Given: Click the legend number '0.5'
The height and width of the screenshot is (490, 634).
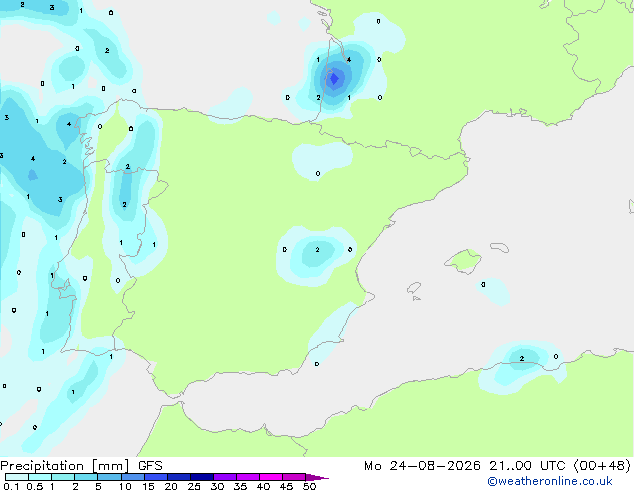Looking at the screenshot, I should (35, 486).
